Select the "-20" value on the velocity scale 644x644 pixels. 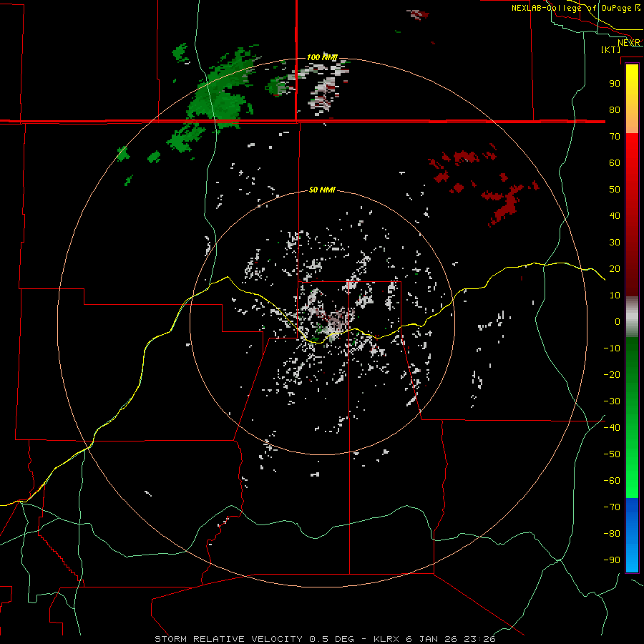(x=612, y=374)
